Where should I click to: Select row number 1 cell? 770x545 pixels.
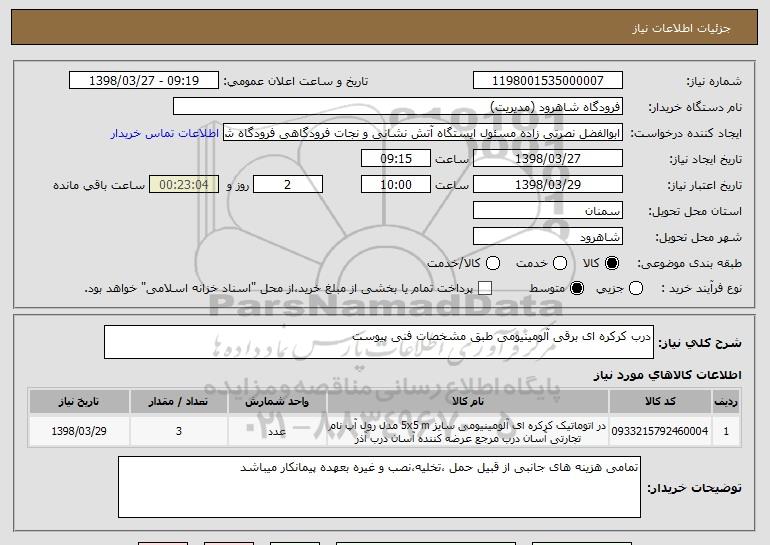726,431
